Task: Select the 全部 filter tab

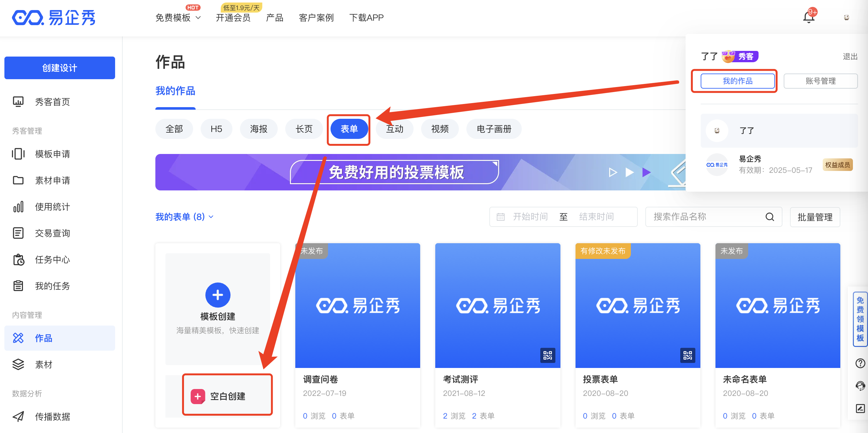Action: [x=174, y=129]
